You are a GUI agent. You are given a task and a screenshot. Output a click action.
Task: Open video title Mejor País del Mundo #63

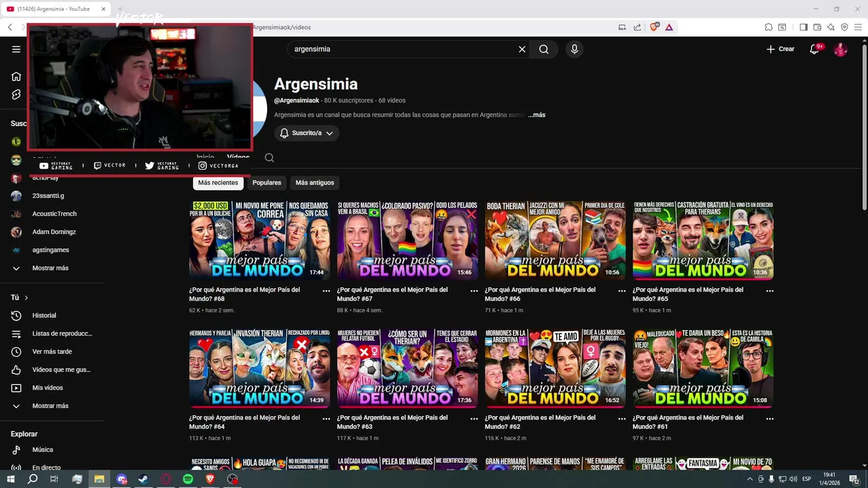tap(393, 422)
